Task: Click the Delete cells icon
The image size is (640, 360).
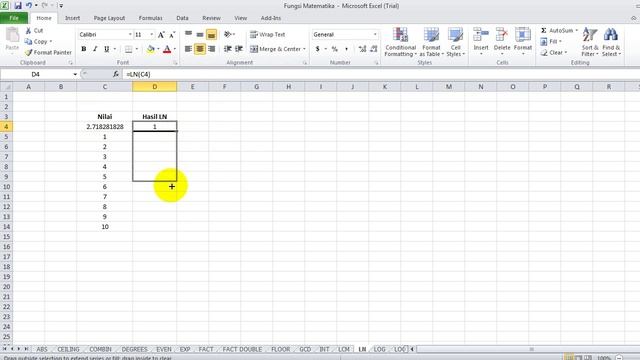Action: 502,41
